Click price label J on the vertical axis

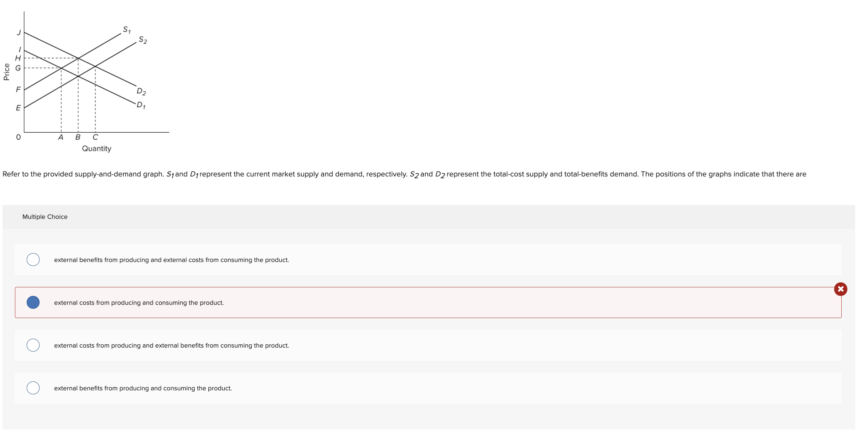(x=19, y=32)
